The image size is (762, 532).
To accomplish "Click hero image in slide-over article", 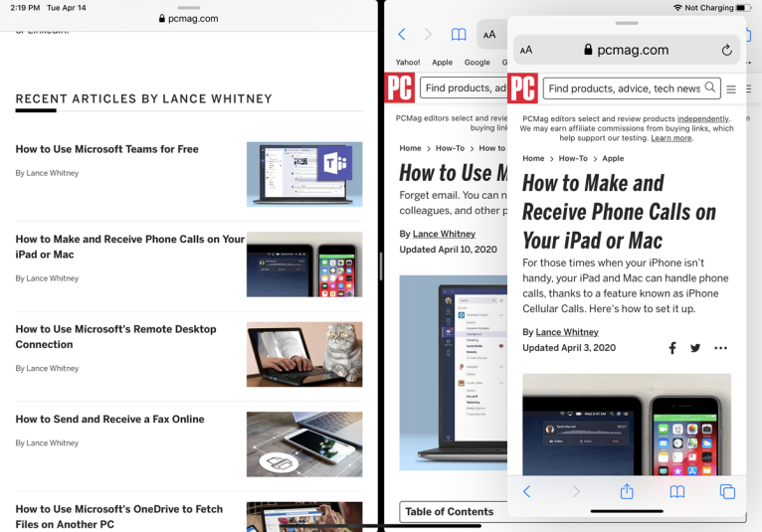I will pyautogui.click(x=627, y=425).
